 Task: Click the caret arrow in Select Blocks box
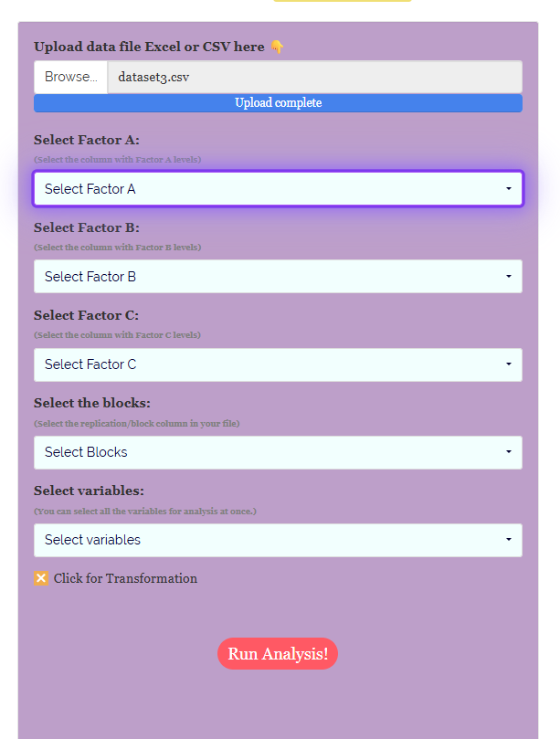pos(509,452)
